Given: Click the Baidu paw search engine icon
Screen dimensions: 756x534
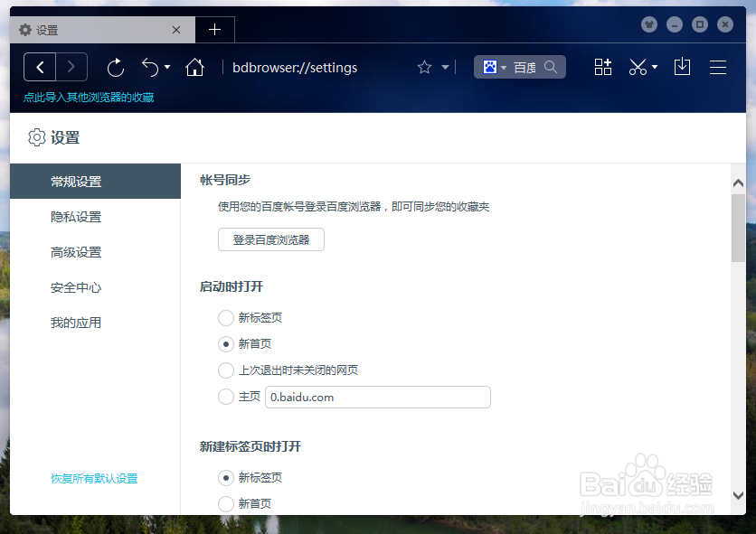Looking at the screenshot, I should (490, 67).
